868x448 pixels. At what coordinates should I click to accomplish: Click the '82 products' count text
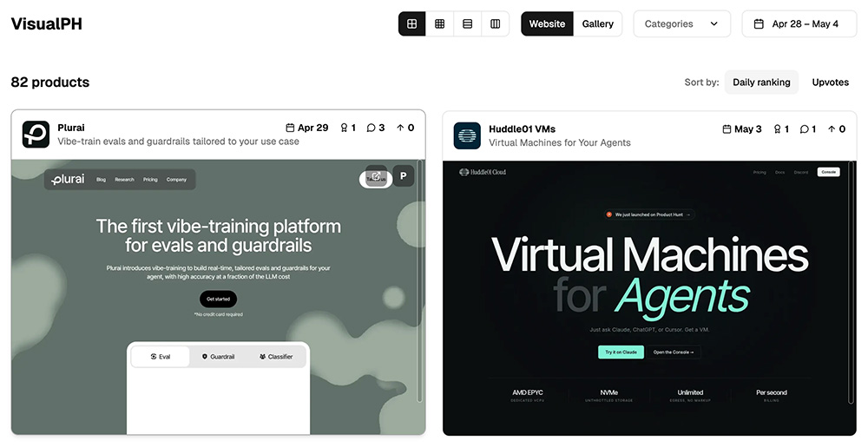pos(50,82)
